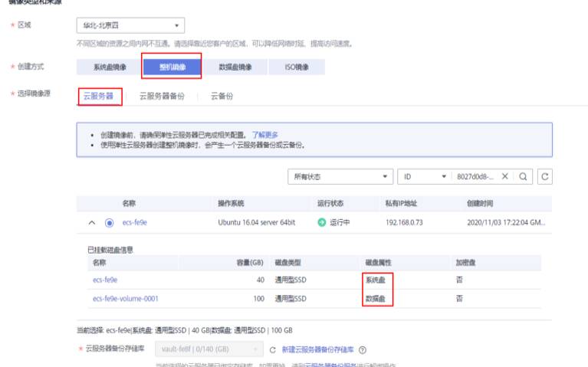Click the IP address 192.168.0.73
The height and width of the screenshot is (367, 588).
(x=404, y=222)
